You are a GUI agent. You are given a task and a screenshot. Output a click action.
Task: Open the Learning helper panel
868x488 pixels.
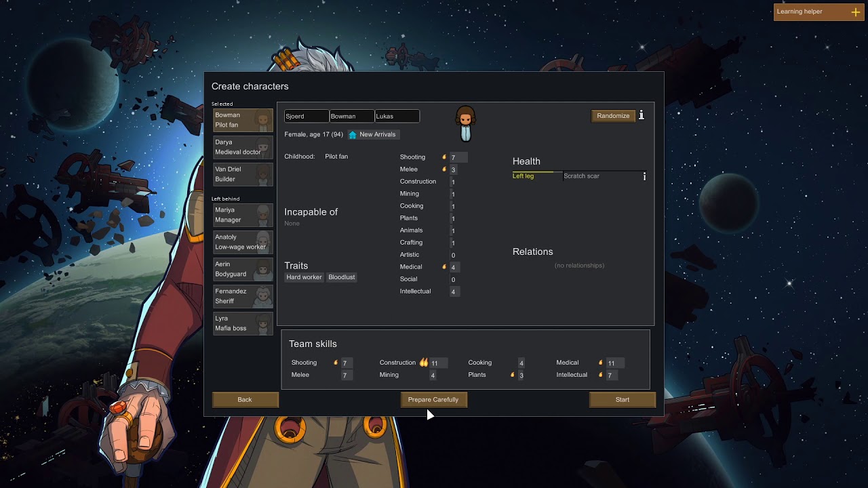(x=818, y=12)
